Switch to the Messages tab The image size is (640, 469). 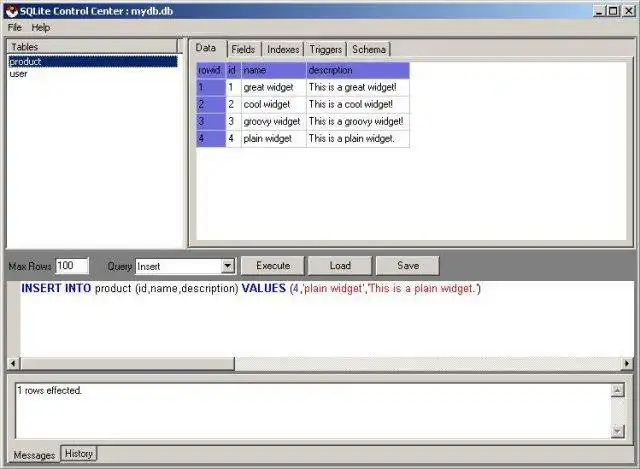[x=34, y=455]
